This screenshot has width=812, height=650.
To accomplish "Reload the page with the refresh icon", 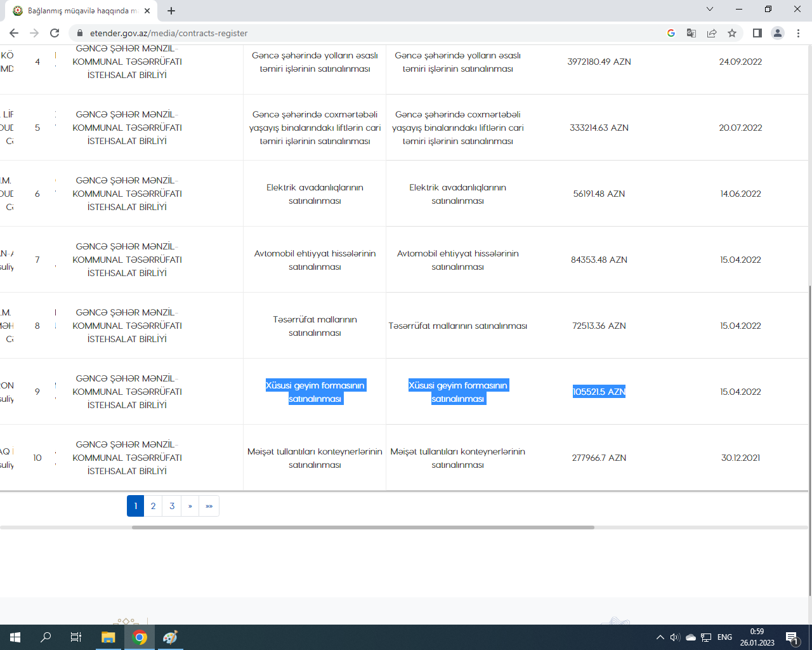I will pyautogui.click(x=55, y=33).
